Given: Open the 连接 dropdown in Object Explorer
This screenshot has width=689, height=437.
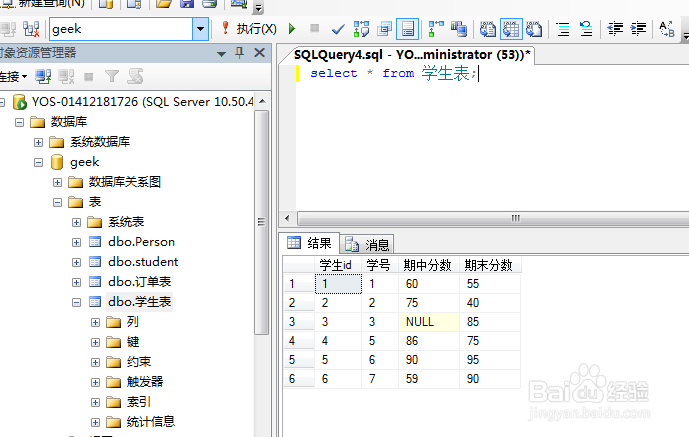Looking at the screenshot, I should click(x=14, y=77).
